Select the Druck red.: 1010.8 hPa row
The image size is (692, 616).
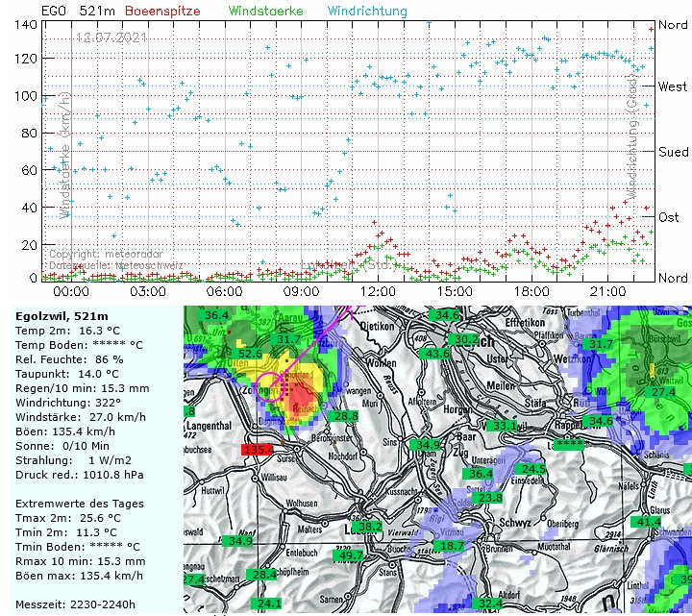click(x=80, y=475)
